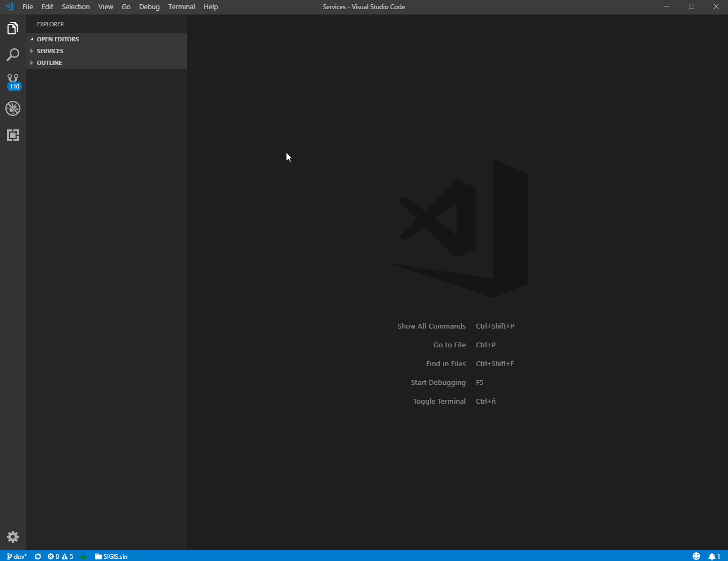Open Source Control view with 110 badge
This screenshot has height=561, width=728.
click(13, 82)
